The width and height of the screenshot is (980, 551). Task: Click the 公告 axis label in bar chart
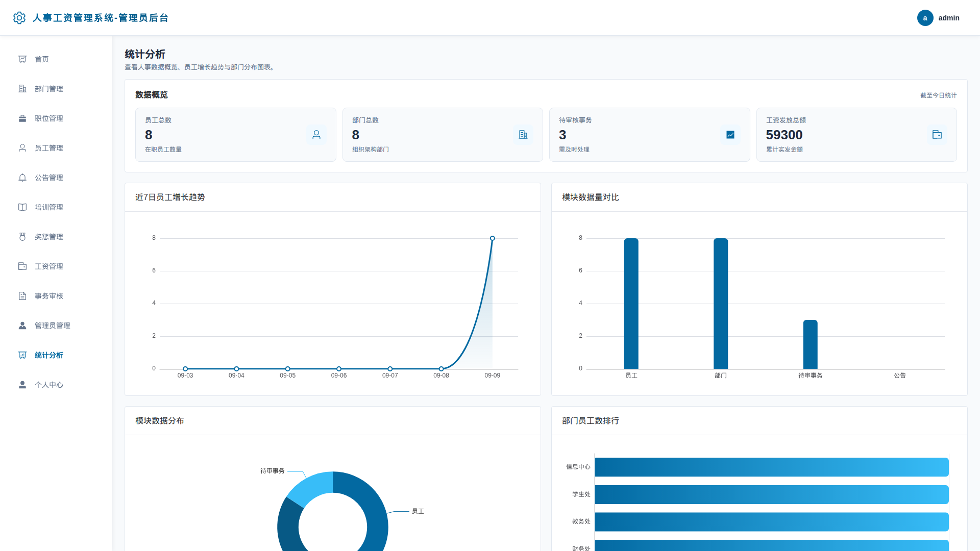pos(900,375)
